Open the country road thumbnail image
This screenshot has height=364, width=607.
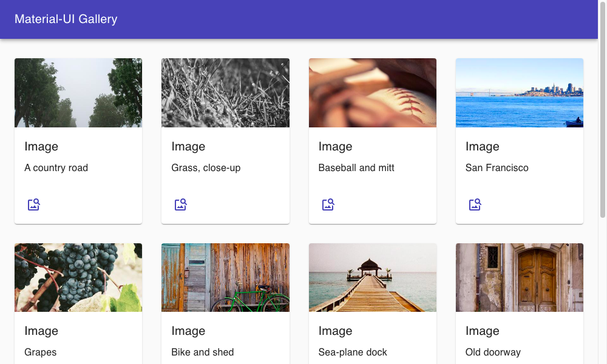[x=78, y=93]
